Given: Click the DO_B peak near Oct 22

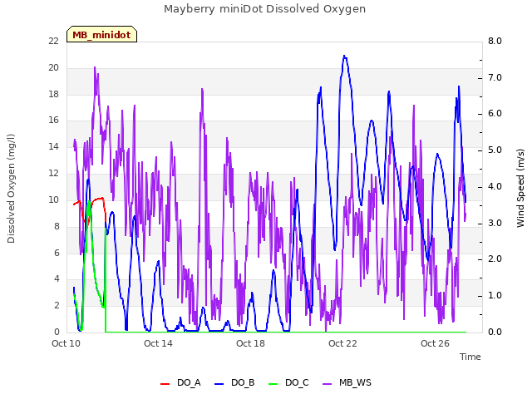Looking at the screenshot, I should [x=344, y=57].
